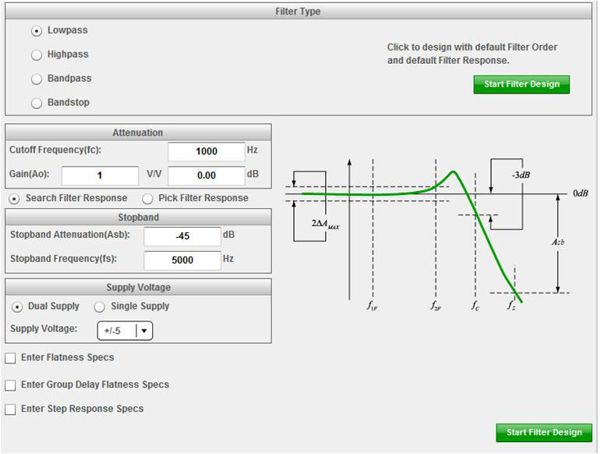Image resolution: width=600 pixels, height=454 pixels.
Task: Click the -3dB label in the diagram
Action: click(521, 175)
